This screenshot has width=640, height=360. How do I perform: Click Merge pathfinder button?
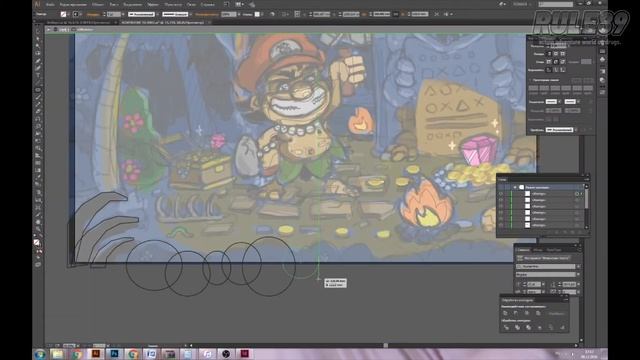coord(528,327)
